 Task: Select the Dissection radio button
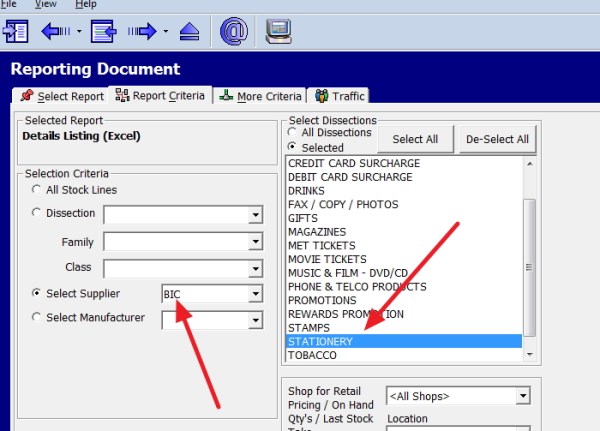pos(36,212)
